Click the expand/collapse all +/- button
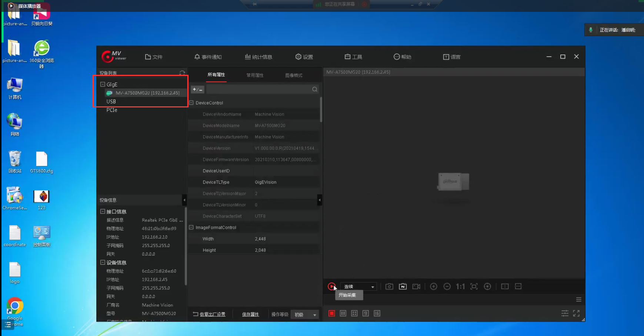644x336 pixels. tap(197, 89)
